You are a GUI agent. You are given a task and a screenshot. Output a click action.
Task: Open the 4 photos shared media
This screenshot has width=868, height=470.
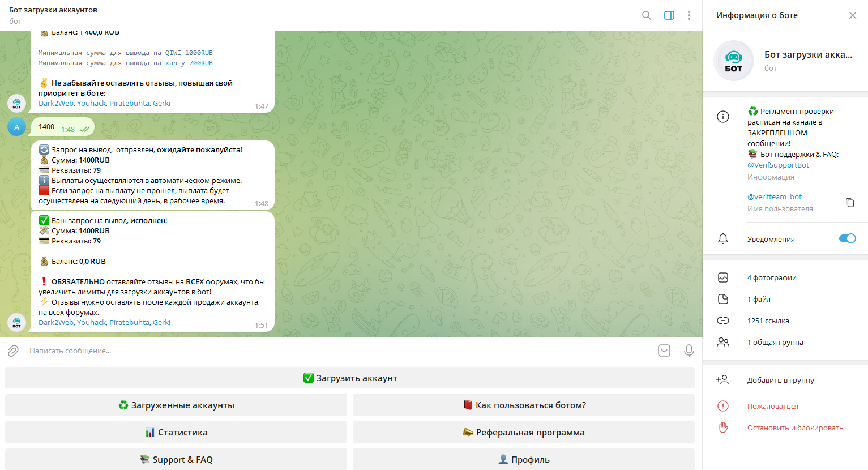click(x=772, y=278)
